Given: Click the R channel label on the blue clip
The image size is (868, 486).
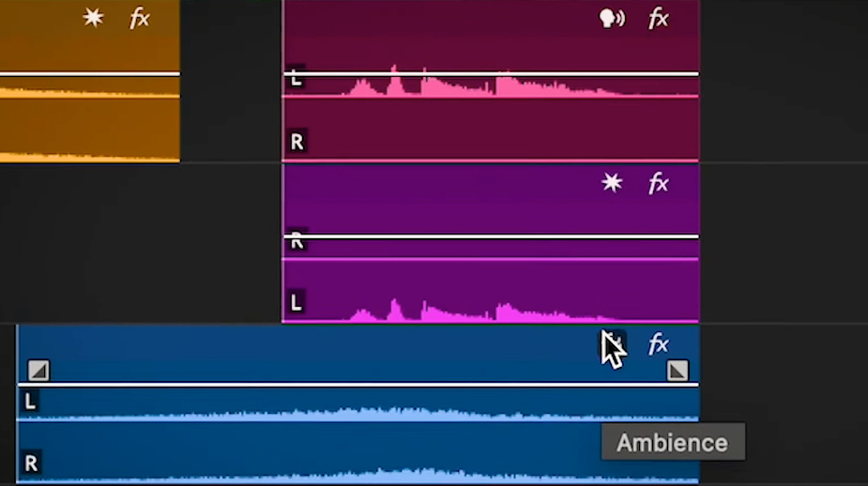Looking at the screenshot, I should pos(31,463).
